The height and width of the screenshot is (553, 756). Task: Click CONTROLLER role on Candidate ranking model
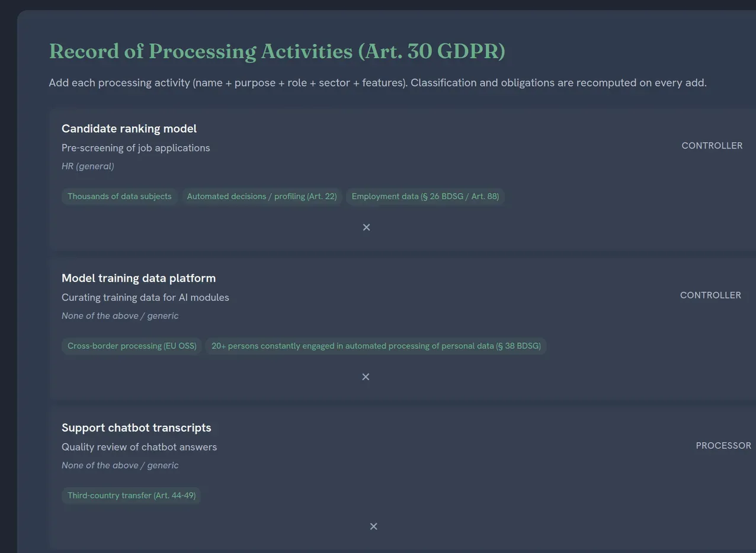point(712,146)
